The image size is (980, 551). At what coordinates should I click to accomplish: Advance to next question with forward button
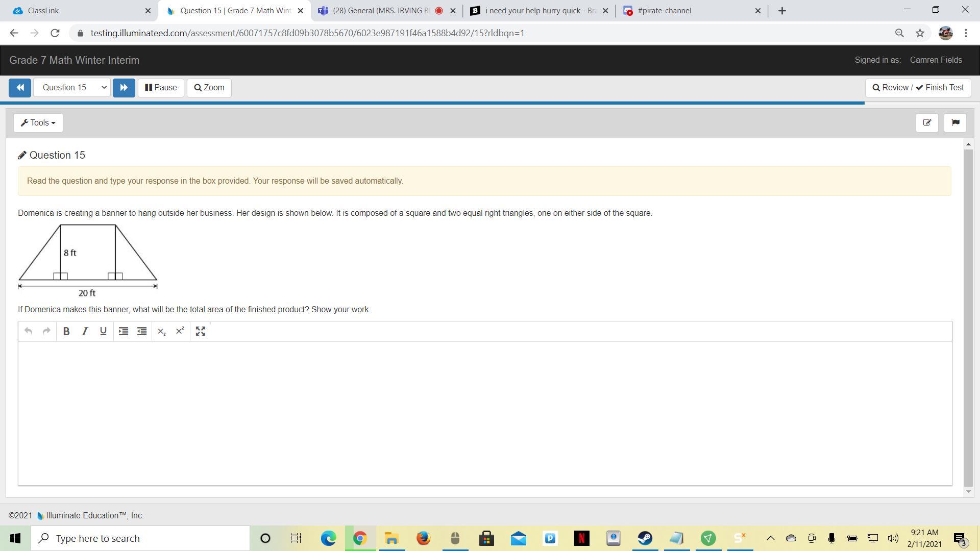click(x=124, y=88)
